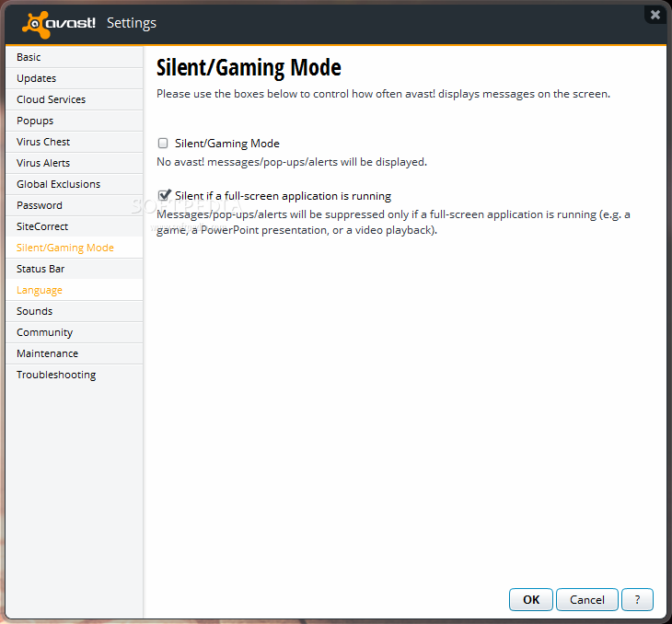Open help with the ? button
The image size is (672, 624).
[x=637, y=599]
